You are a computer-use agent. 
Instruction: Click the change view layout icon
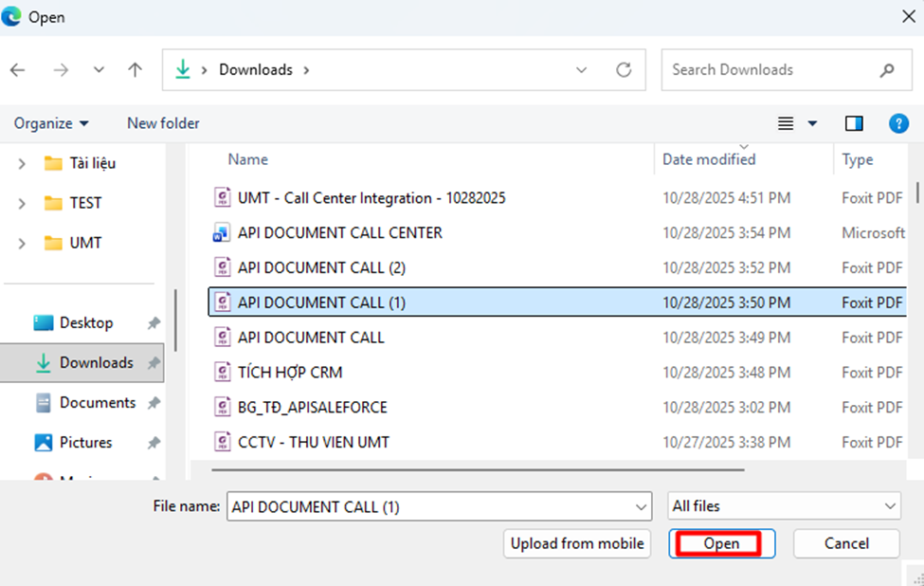coord(786,123)
